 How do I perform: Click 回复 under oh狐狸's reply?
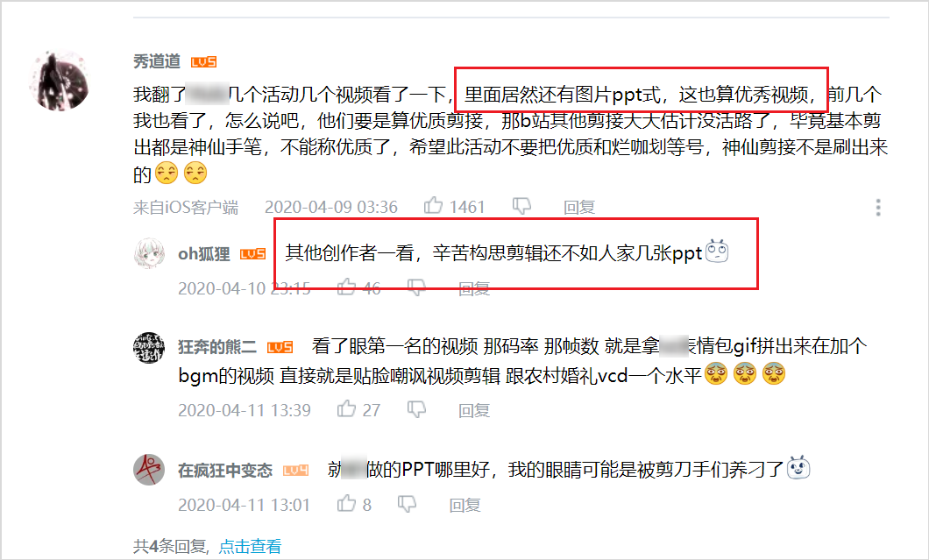(x=474, y=288)
